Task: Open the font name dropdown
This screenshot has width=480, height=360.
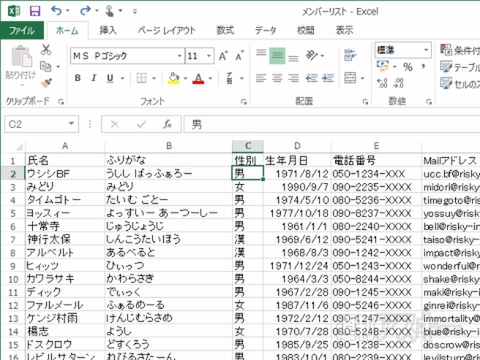Action: tap(180, 56)
